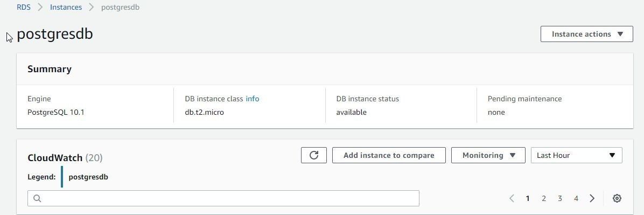Select metrics page 4
The image size is (644, 215).
coord(576,198)
